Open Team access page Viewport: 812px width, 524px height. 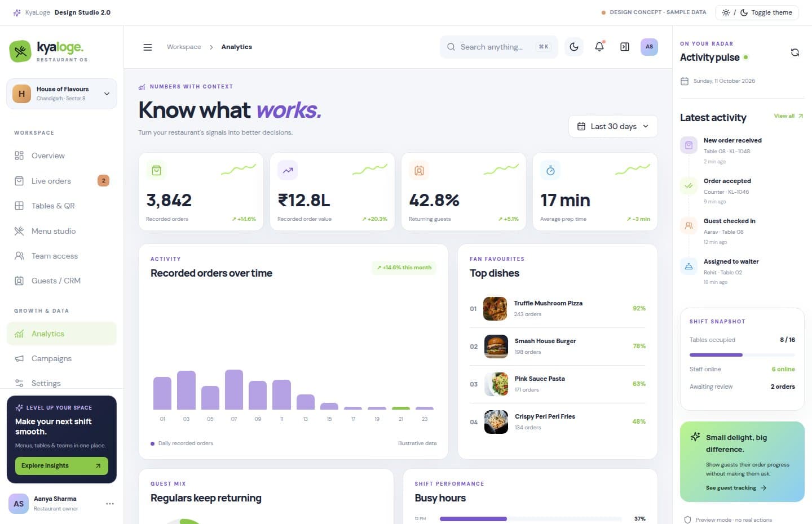61,256
